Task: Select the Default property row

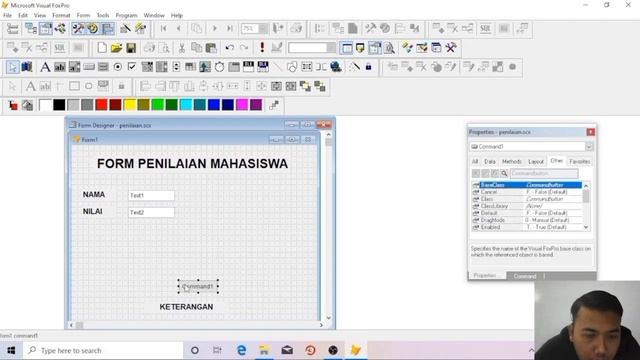Action: (x=527, y=213)
